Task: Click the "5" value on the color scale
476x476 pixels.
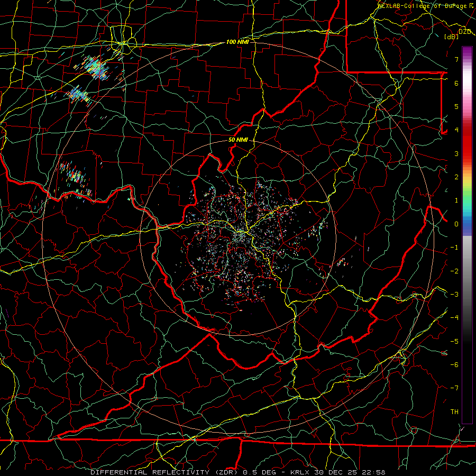Action: 456,106
